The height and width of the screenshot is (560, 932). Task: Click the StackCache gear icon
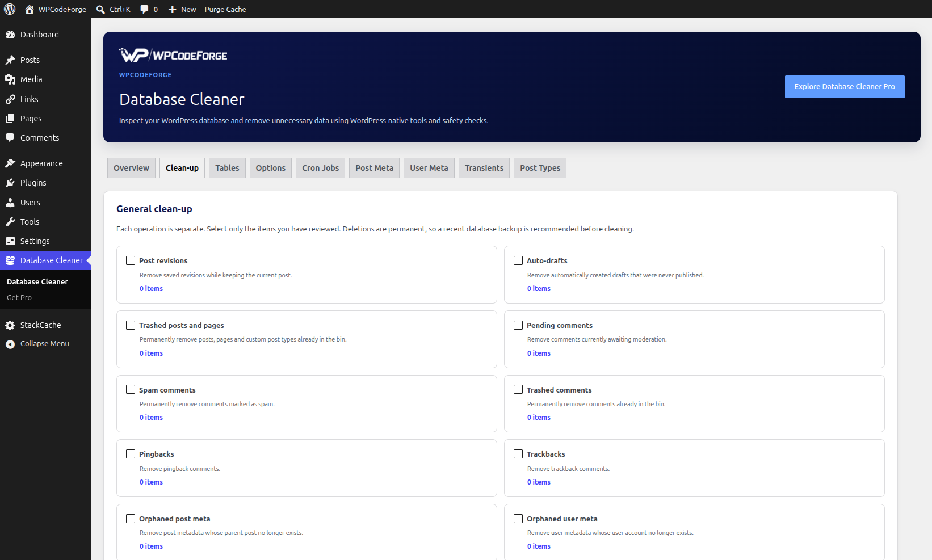10,325
